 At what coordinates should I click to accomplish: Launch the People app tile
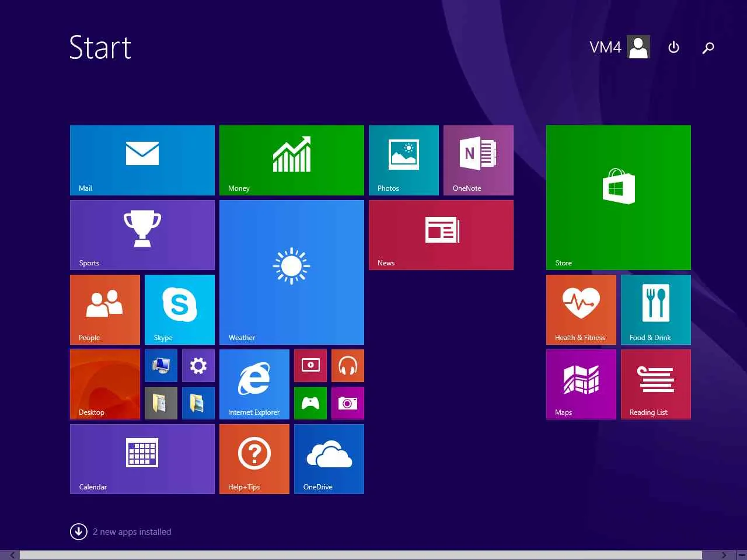coord(105,310)
